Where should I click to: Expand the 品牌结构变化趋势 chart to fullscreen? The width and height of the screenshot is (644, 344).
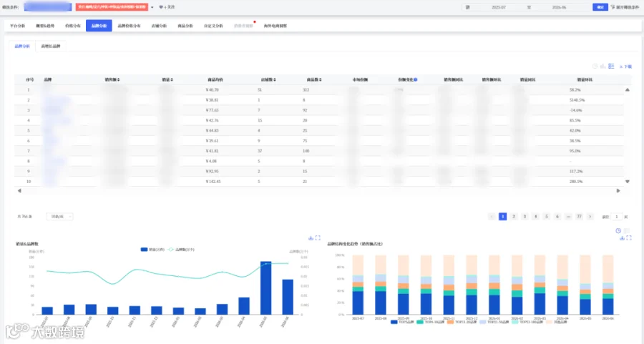point(629,238)
